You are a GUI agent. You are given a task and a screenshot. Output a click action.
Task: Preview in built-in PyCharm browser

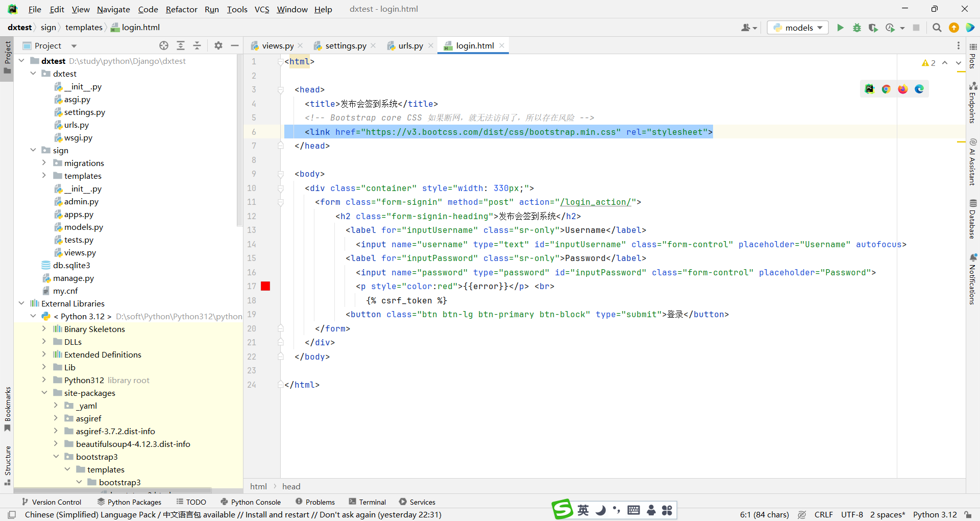point(870,89)
